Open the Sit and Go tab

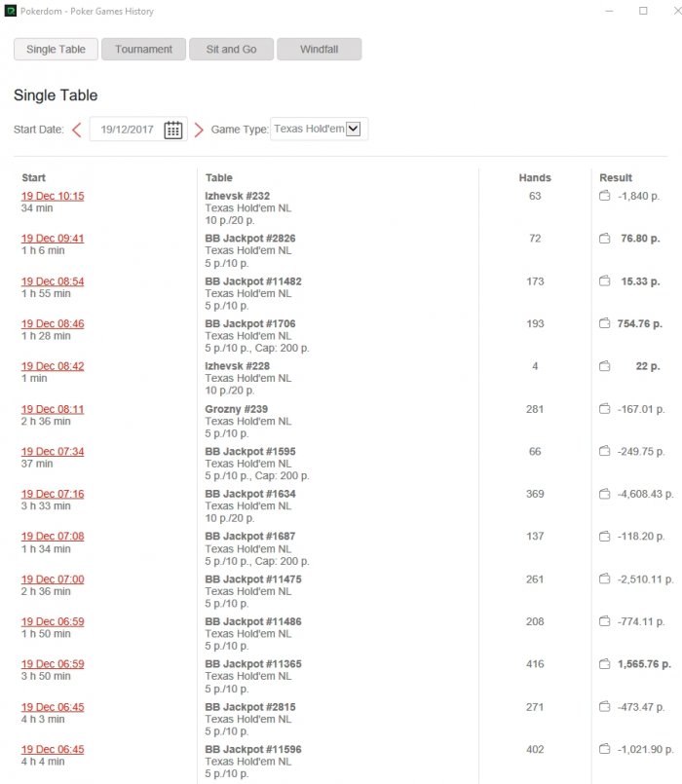(231, 50)
